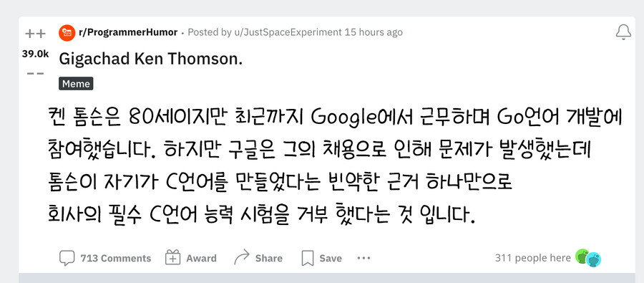Open the r/ProgrammerHumor subreddit icon
Viewport: 644px width, 283px height.
67,32
